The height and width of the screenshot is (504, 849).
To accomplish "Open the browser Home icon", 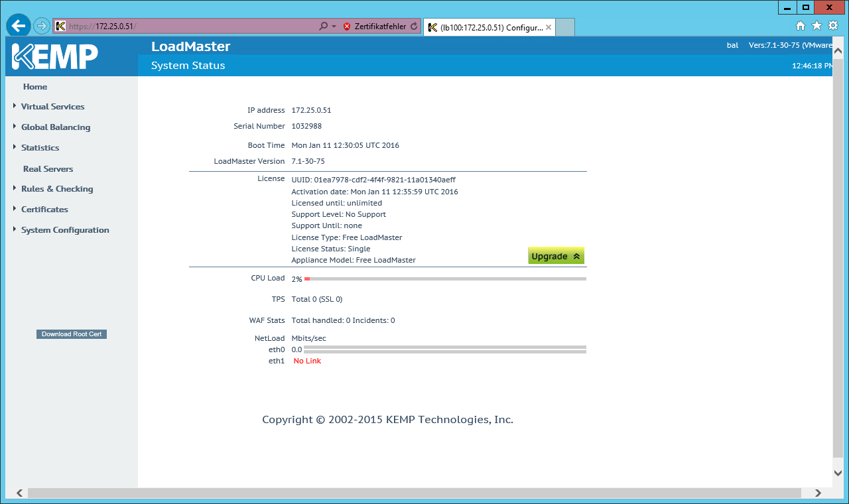I will [801, 26].
